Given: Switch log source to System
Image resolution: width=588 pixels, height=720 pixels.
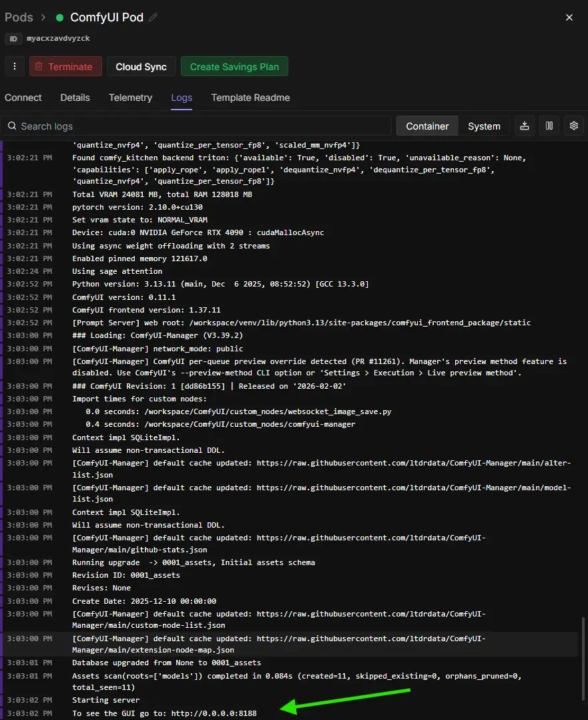Looking at the screenshot, I should 484,126.
